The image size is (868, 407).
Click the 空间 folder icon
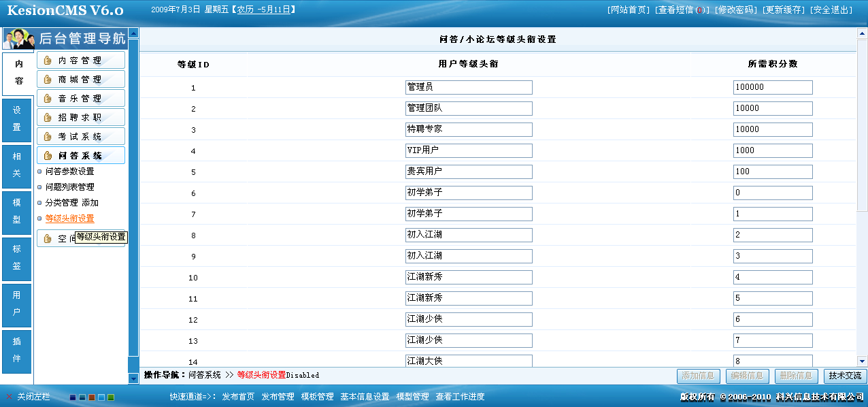tap(47, 239)
